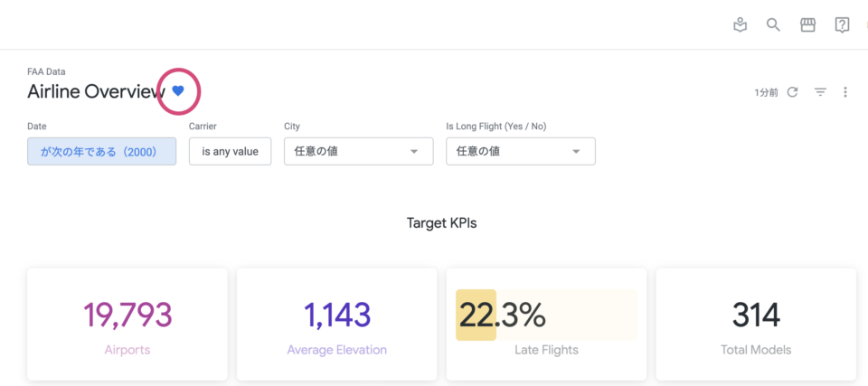Click the Carrier 'is any value' filter

coord(231,151)
